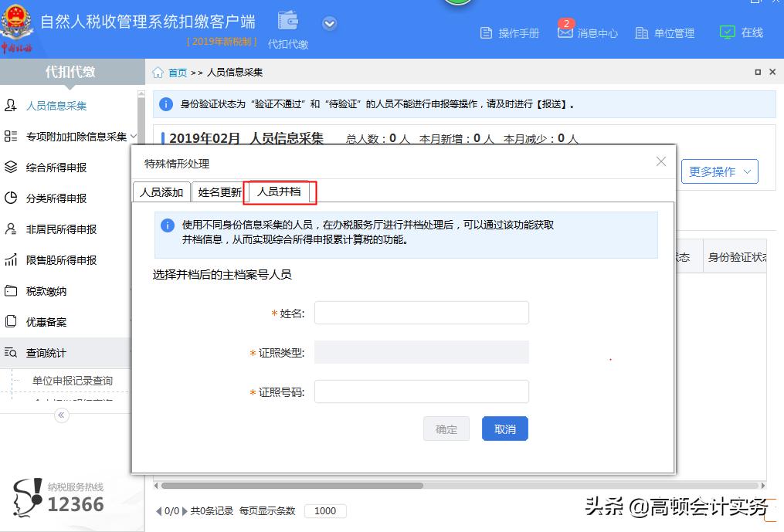The height and width of the screenshot is (532, 784).
Task: Open the 更多操作 dropdown
Action: coord(718,171)
